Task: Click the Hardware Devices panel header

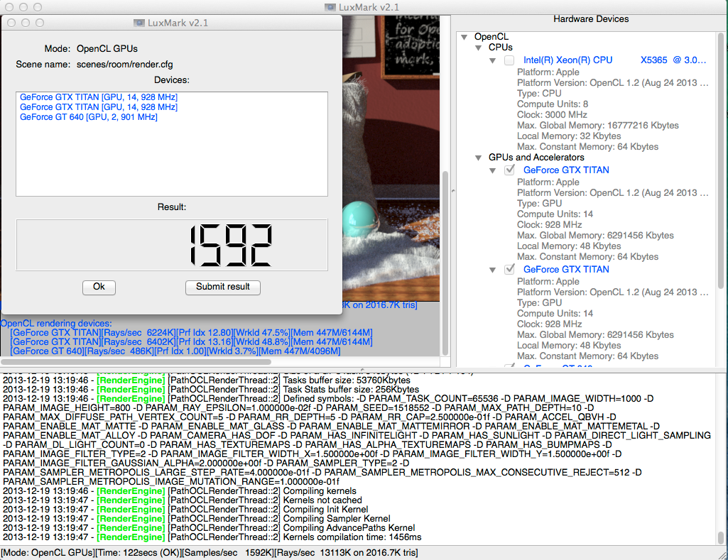Action: click(591, 19)
